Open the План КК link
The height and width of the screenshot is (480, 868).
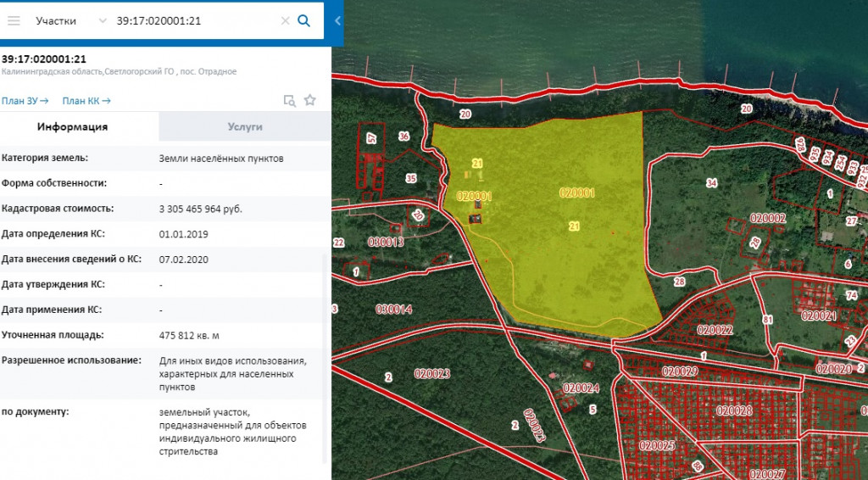pyautogui.click(x=87, y=101)
